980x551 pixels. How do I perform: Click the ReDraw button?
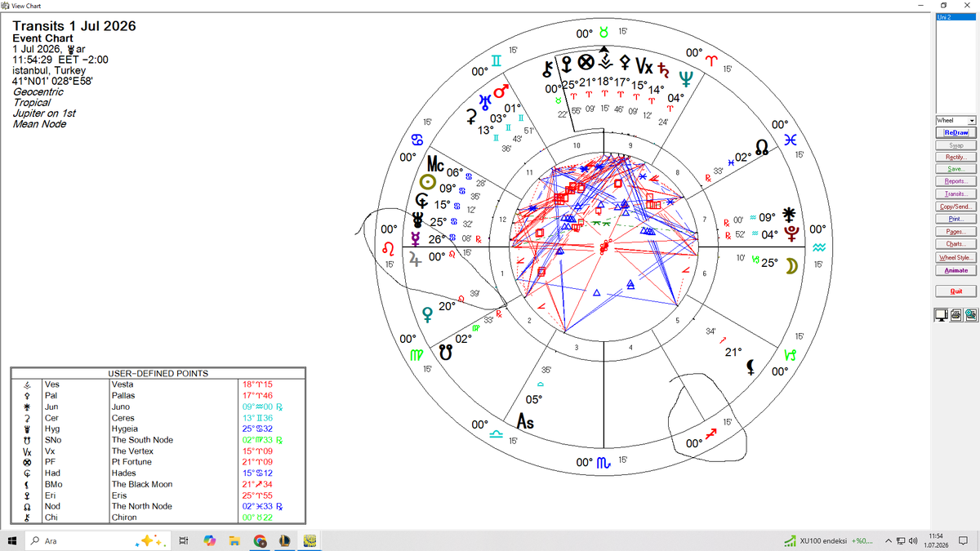955,132
